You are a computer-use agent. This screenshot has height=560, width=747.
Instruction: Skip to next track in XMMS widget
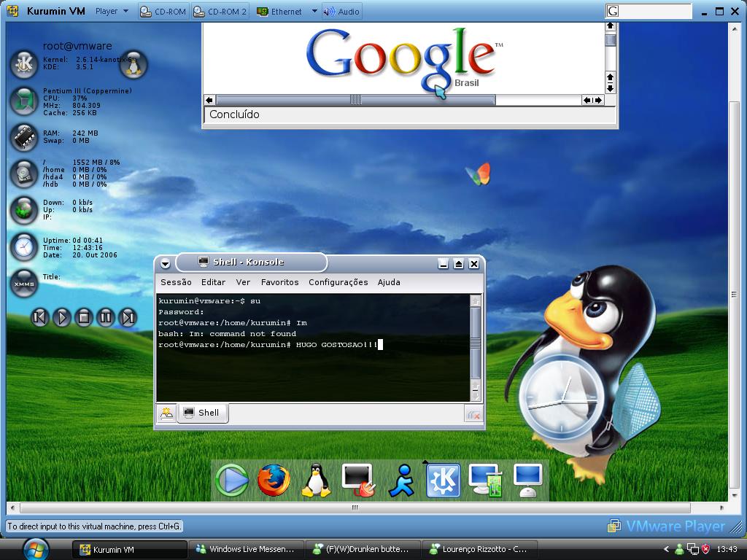pos(128,317)
